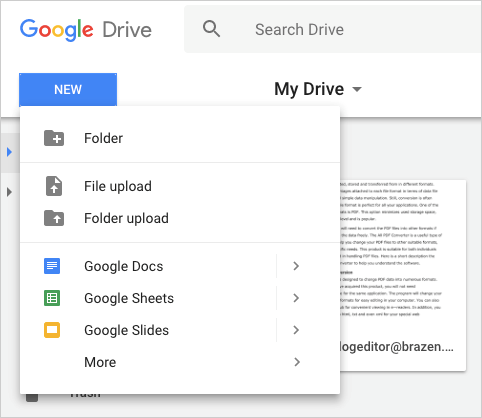Click the Trash icon in the sidebar

(32, 397)
